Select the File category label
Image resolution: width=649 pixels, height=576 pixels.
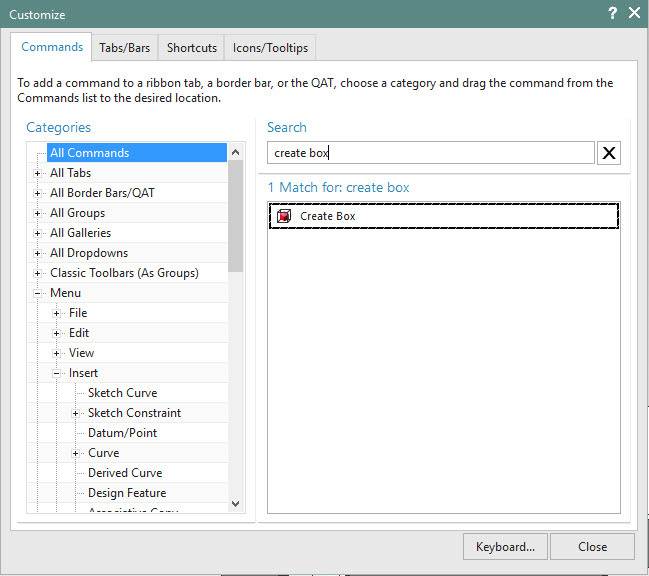pyautogui.click(x=78, y=313)
